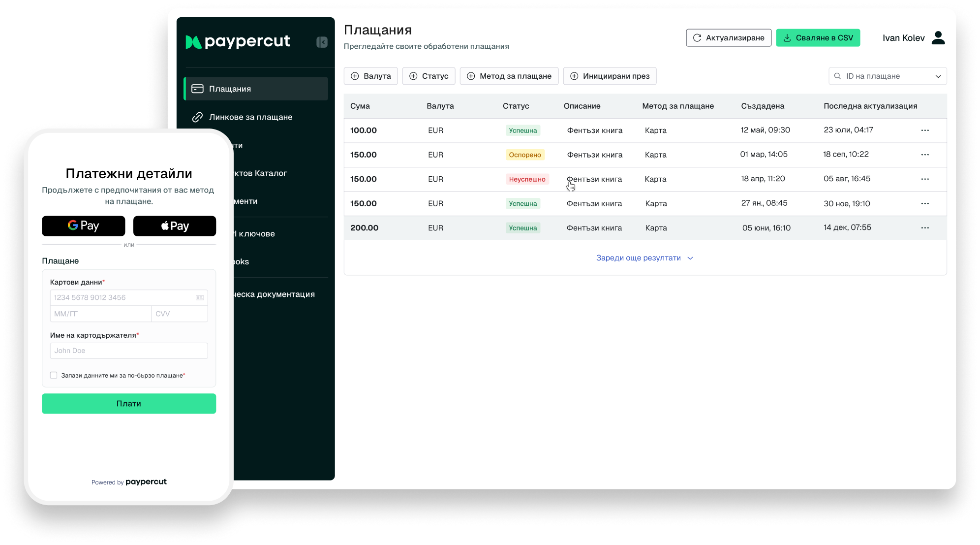
Task: Click the 100.00 amount cell
Action: coord(364,130)
